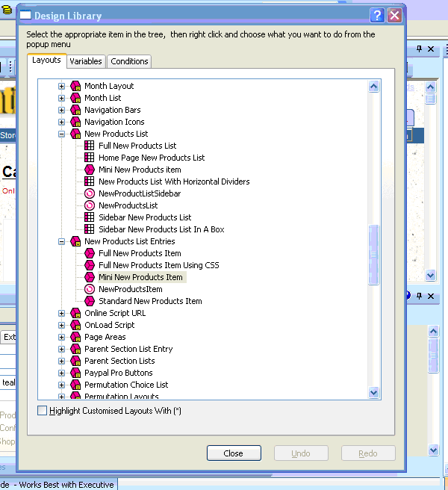Screen dimensions: 448x490
Task: Collapse the New Products List Entries node
Action: coord(62,241)
